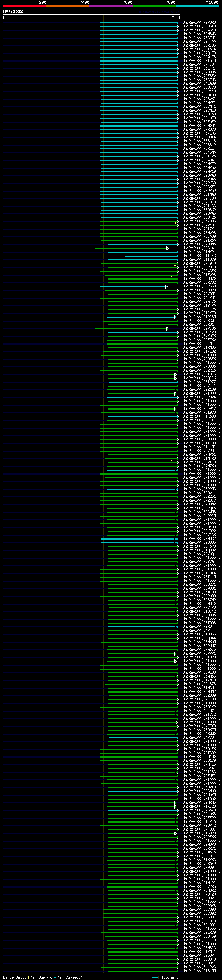Select the UniRef100_B7FJQ4 hit label
The image size is (222, 980).
(199, 65)
